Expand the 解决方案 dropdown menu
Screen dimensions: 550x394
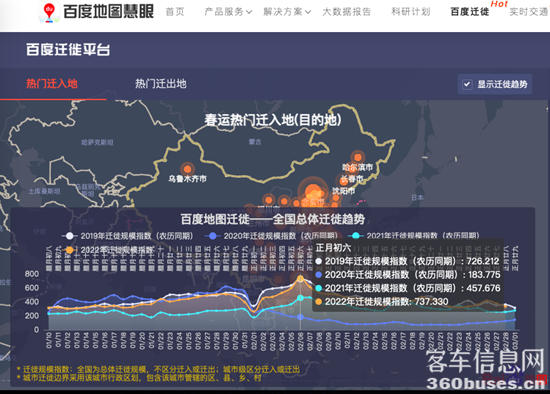click(287, 12)
